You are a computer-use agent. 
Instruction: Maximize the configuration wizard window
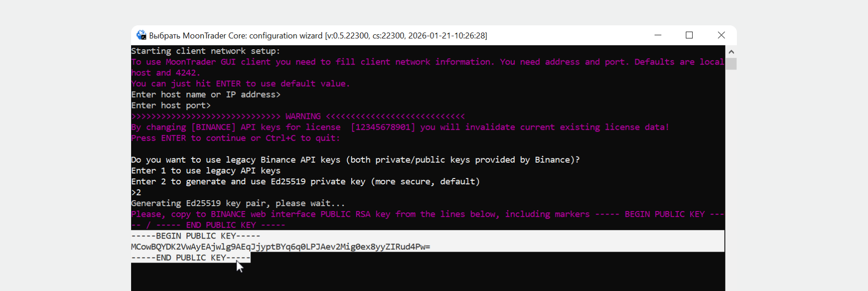689,35
